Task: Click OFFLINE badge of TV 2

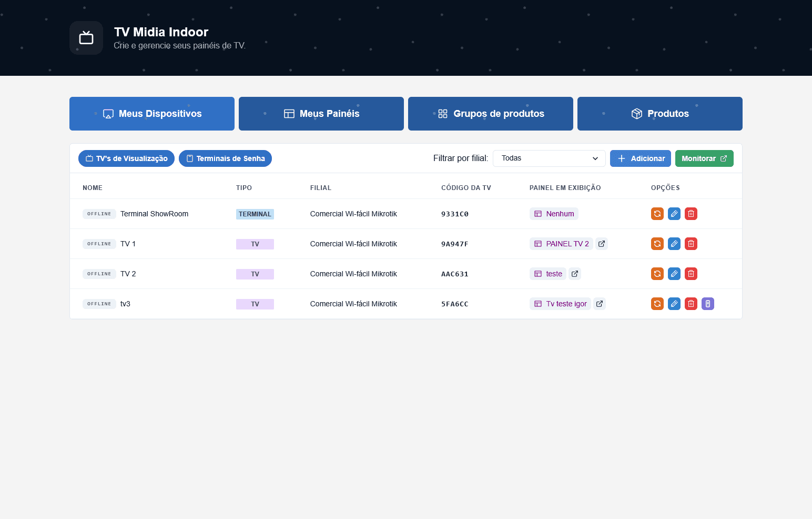Action: point(99,274)
